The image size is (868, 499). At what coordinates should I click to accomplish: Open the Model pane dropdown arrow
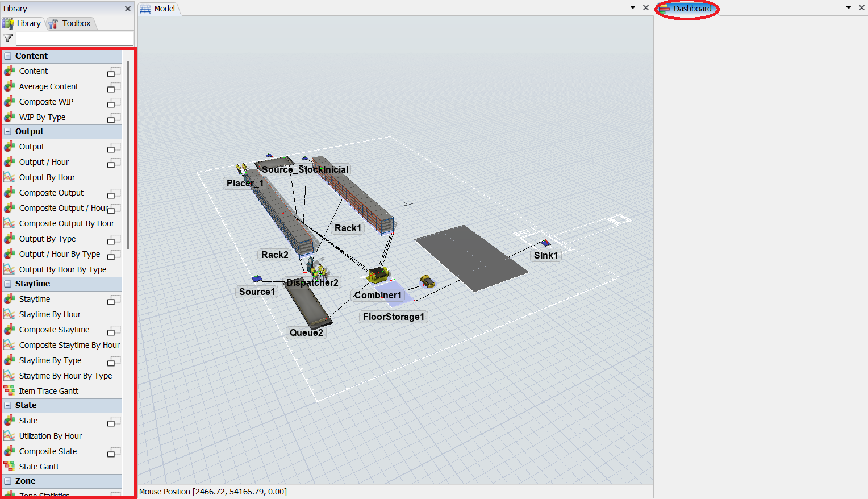click(x=633, y=8)
